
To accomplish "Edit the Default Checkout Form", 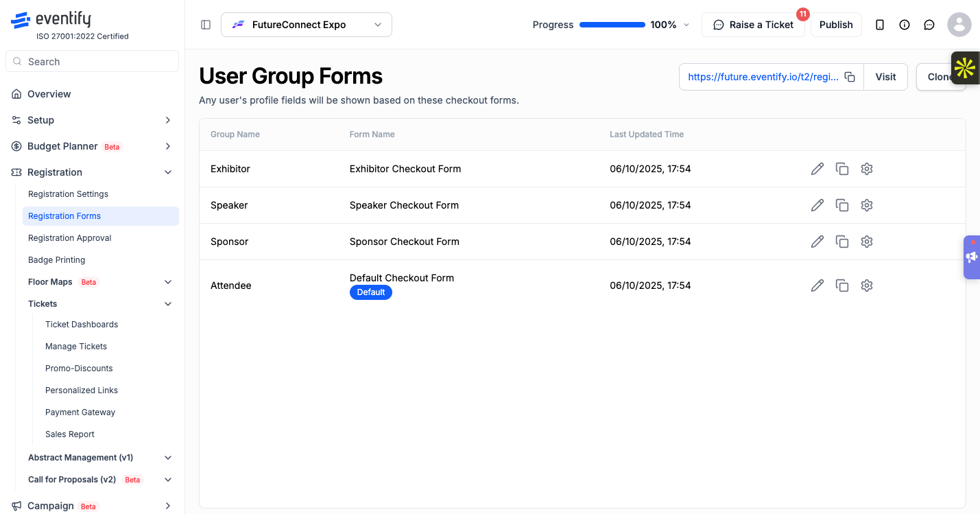I will pyautogui.click(x=817, y=285).
